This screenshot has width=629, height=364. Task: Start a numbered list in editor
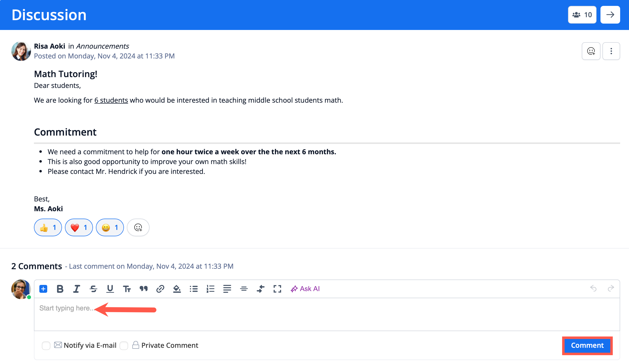coord(210,289)
